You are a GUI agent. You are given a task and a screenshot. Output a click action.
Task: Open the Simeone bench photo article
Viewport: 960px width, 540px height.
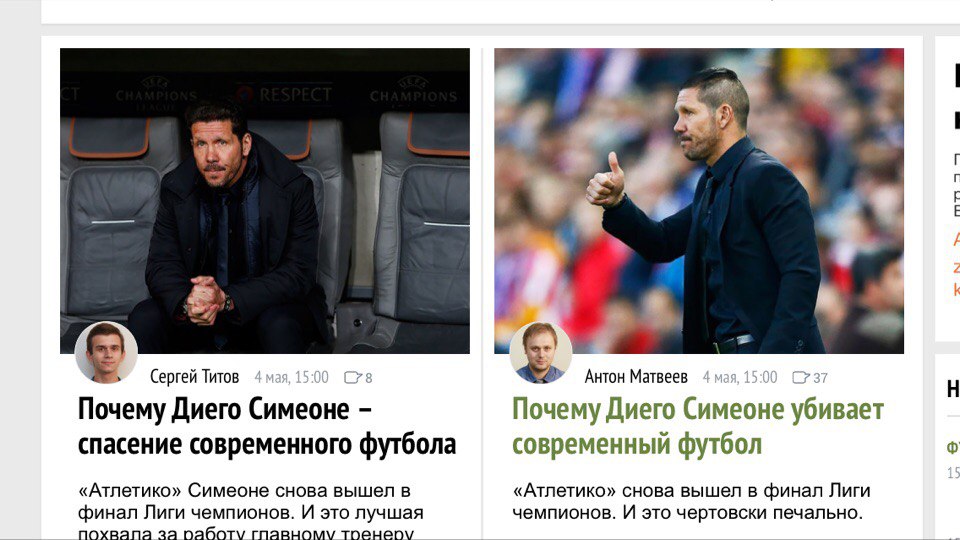point(265,201)
